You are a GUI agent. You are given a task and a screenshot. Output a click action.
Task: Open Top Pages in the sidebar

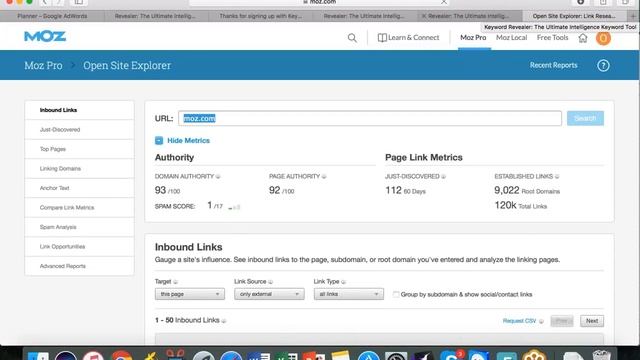coord(79,149)
